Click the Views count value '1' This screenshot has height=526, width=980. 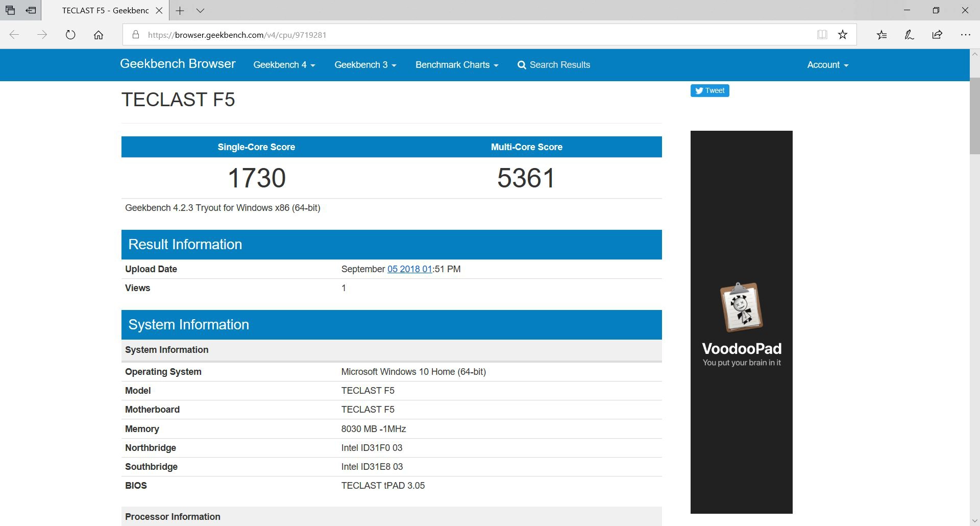tap(344, 288)
